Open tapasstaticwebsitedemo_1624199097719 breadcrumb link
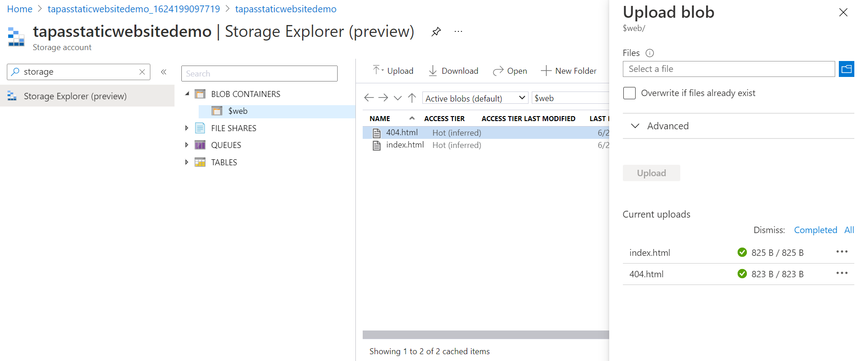The height and width of the screenshot is (361, 868). [134, 9]
